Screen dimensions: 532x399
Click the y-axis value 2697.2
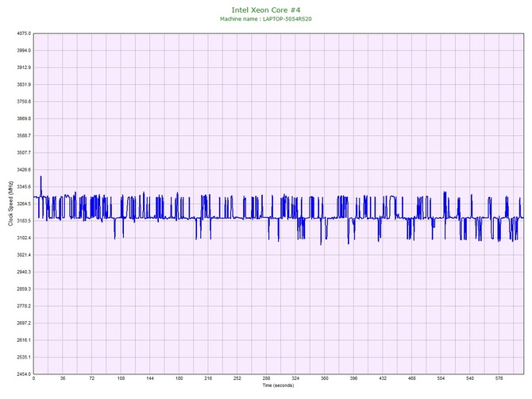(x=24, y=323)
